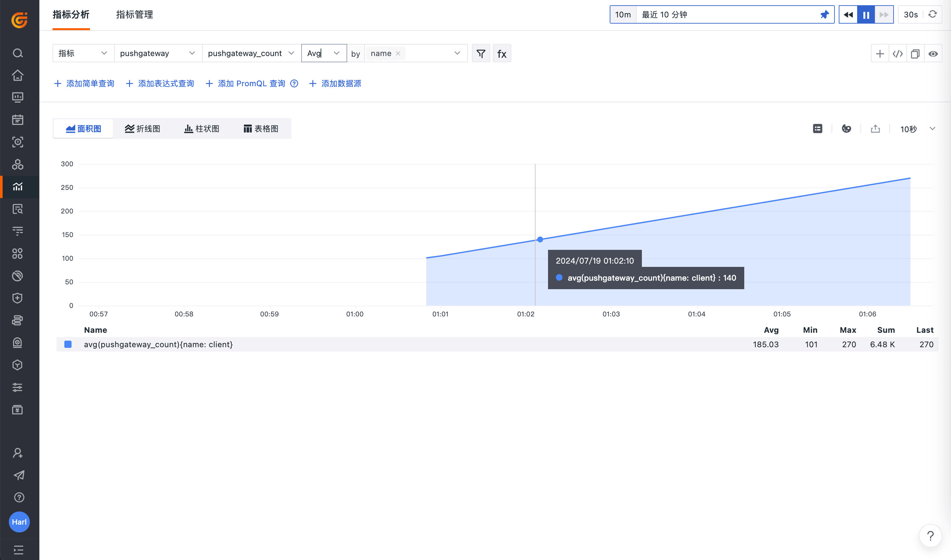Click the export chart icon
This screenshot has height=560, width=951.
tap(875, 129)
